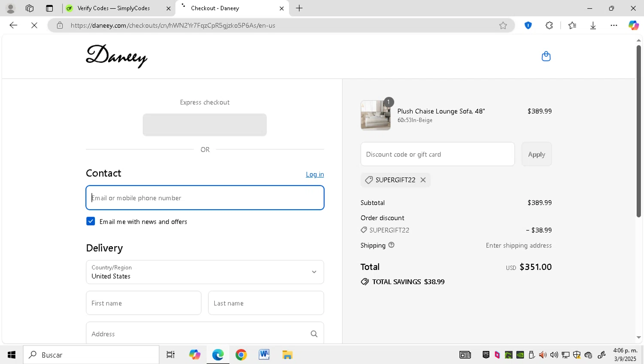Open File Explorer from the taskbar
Viewport: 644px width, 364px height.
(287, 355)
